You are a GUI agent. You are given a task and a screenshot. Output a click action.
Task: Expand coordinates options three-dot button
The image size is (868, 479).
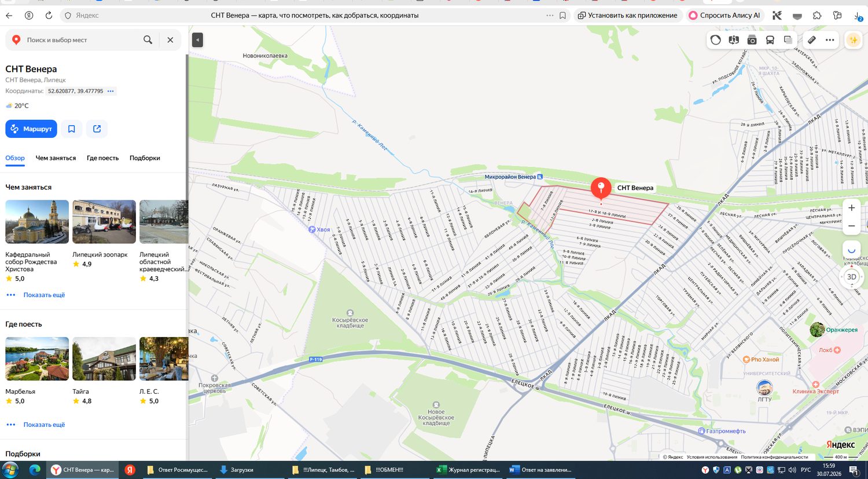pyautogui.click(x=111, y=91)
